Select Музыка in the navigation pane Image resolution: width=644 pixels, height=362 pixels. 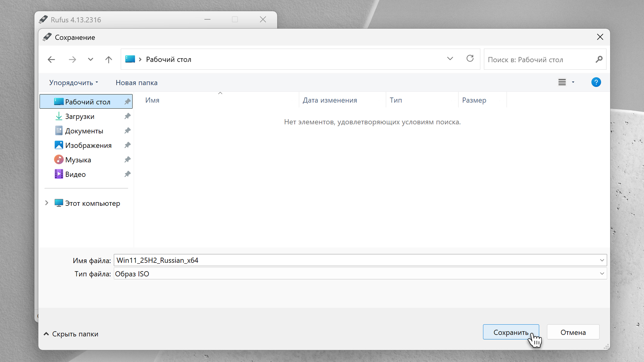coord(78,160)
